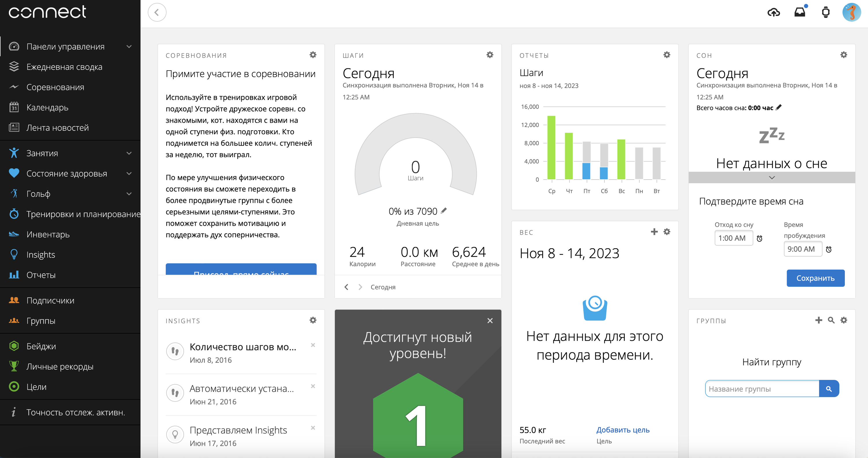Click the cloud upload sync icon
Image resolution: width=868 pixels, height=458 pixels.
pos(774,12)
